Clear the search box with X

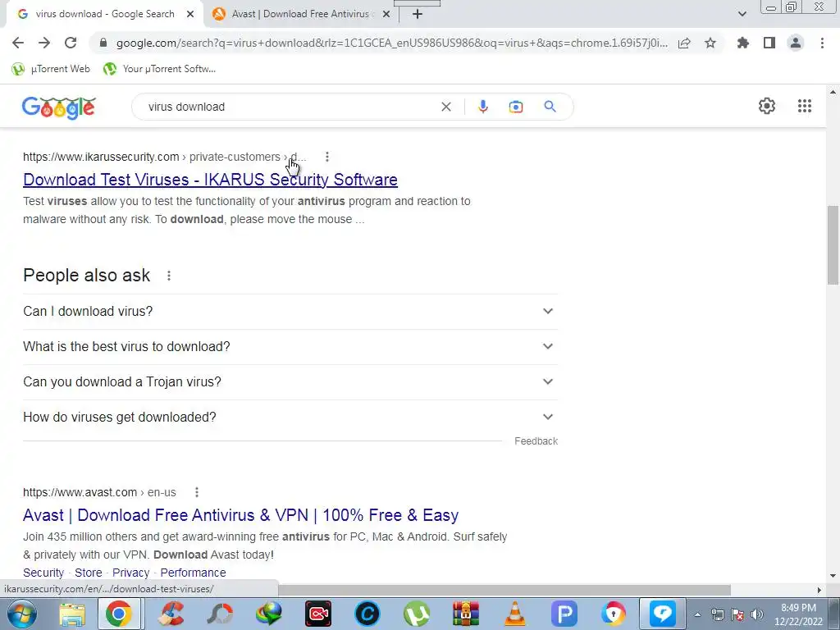coord(445,107)
